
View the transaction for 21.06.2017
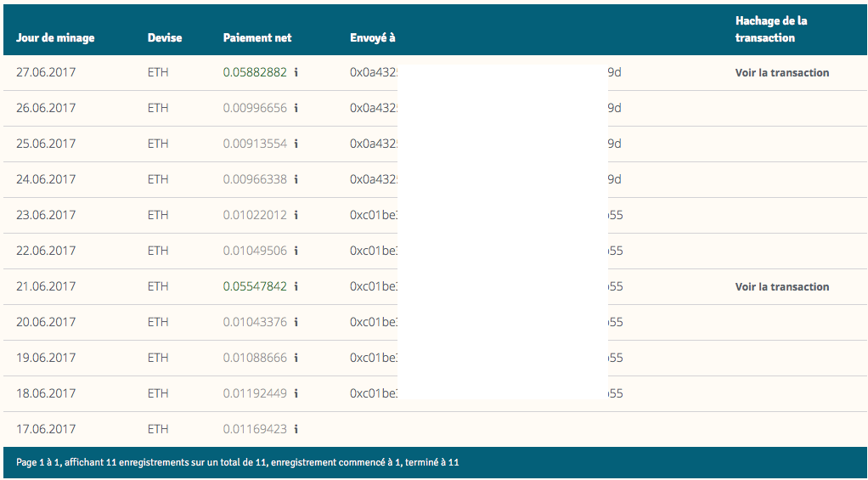click(x=781, y=286)
